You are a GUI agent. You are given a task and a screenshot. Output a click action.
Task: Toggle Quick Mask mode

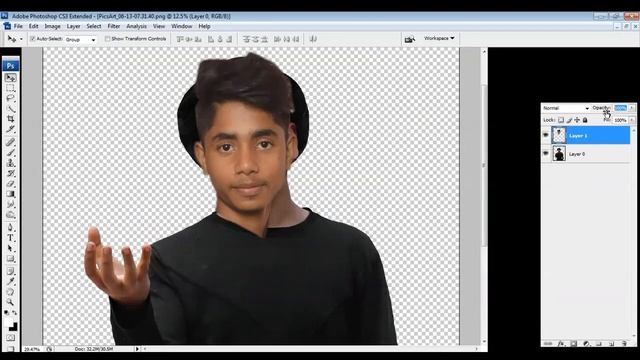click(x=11, y=338)
